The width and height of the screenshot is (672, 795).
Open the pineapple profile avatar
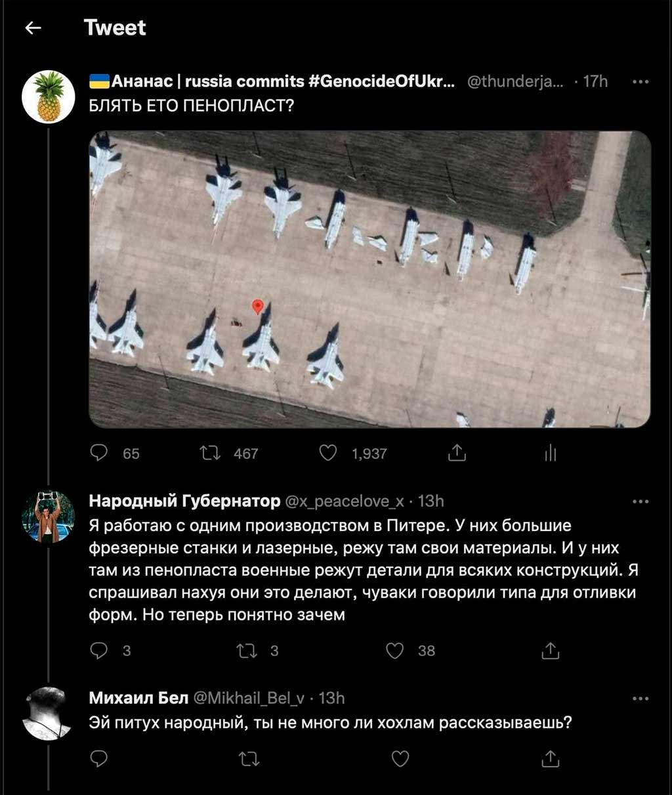click(x=48, y=97)
